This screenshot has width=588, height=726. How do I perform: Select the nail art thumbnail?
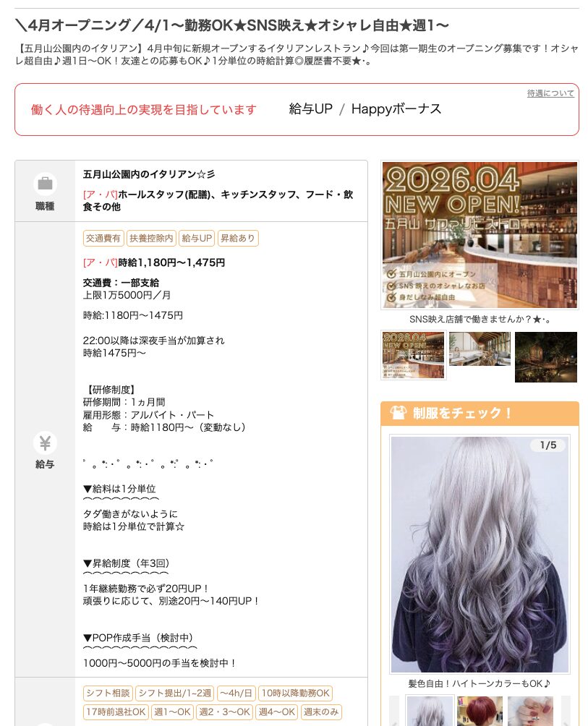tap(530, 711)
